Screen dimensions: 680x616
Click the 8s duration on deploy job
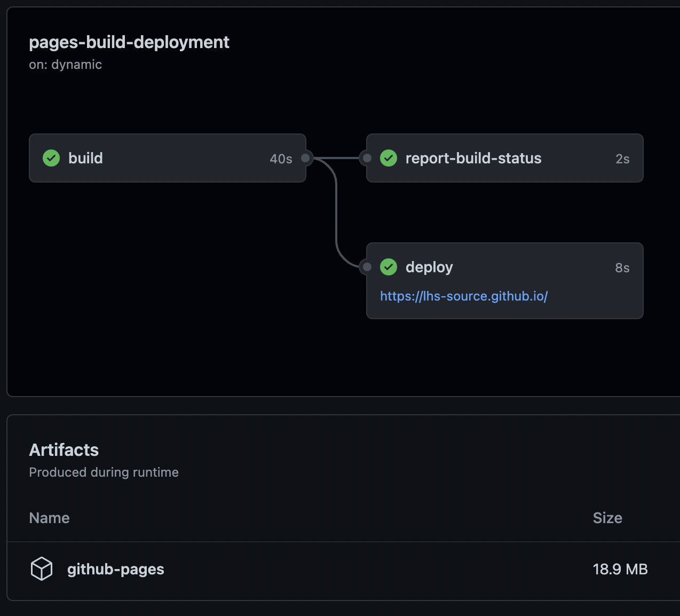(x=622, y=268)
